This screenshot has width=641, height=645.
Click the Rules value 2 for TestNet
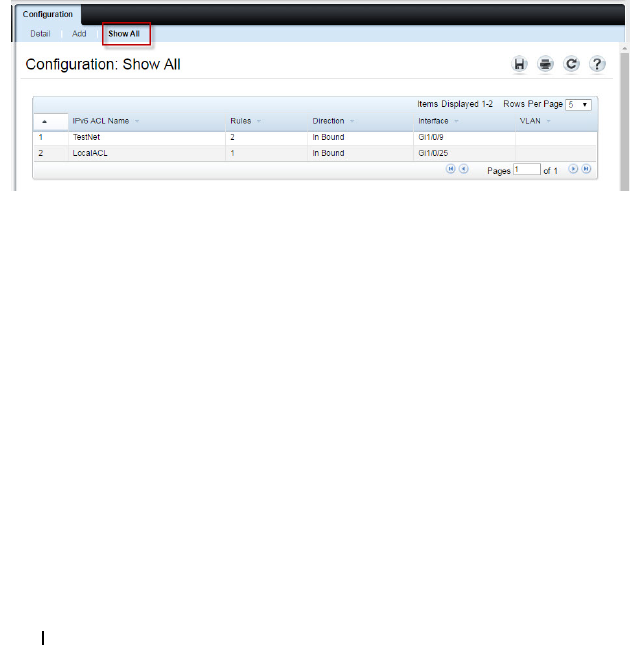[x=232, y=137]
